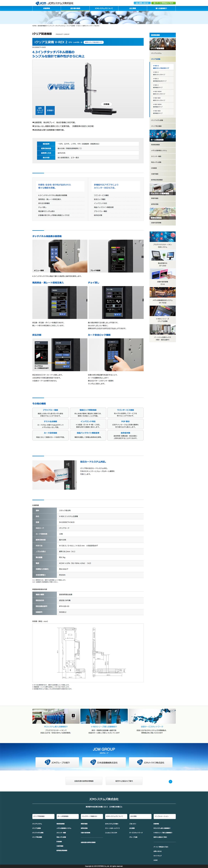Open the プラズマクラスターイオン空調システム promo thumbnail

tap(163, 240)
